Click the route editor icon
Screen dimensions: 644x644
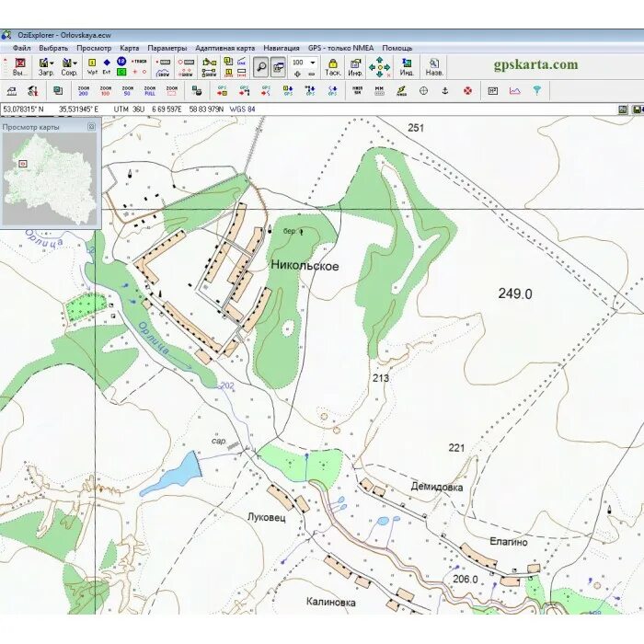(x=210, y=63)
